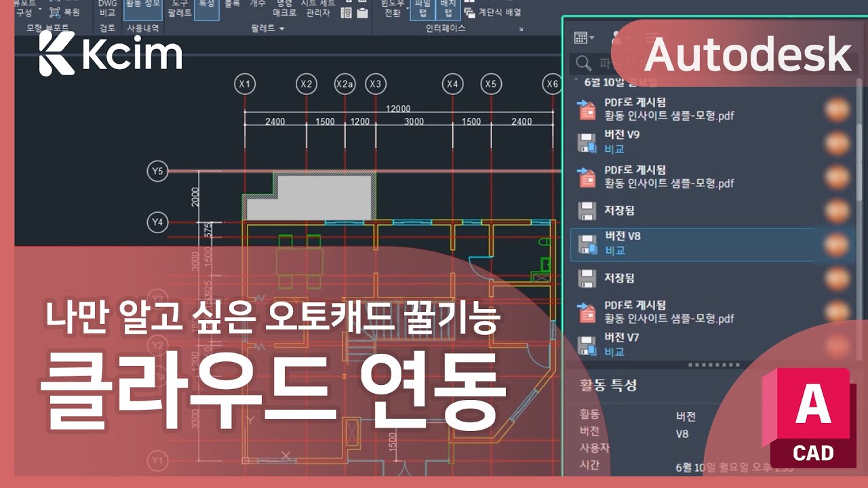The width and height of the screenshot is (868, 488).
Task: Click the 검토 panel title
Action: 107,28
